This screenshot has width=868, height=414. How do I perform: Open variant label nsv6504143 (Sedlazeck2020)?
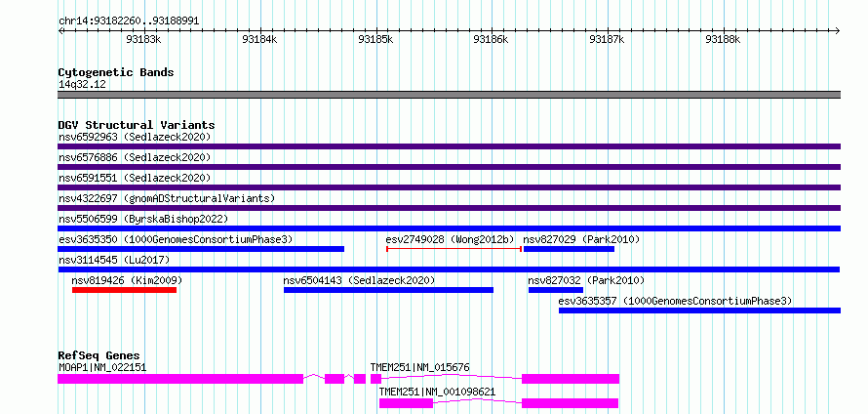pyautogui.click(x=359, y=280)
